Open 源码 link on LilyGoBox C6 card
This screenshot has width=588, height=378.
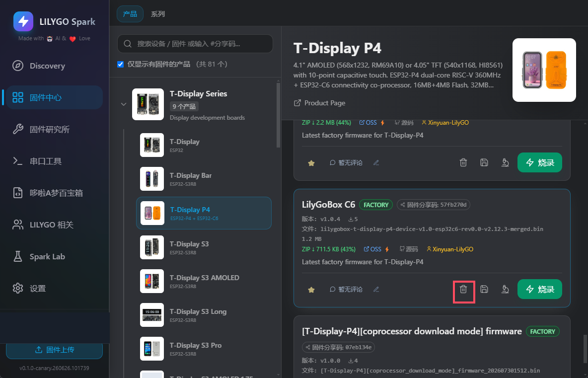click(408, 249)
